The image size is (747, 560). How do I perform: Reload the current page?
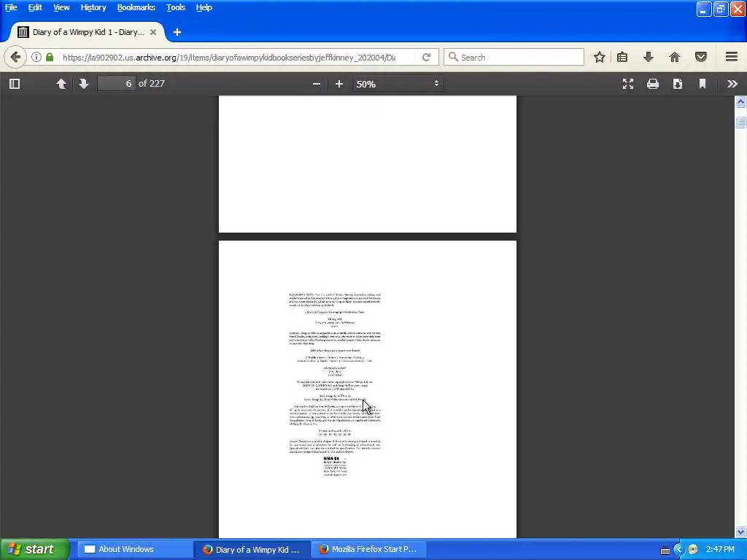tap(426, 57)
